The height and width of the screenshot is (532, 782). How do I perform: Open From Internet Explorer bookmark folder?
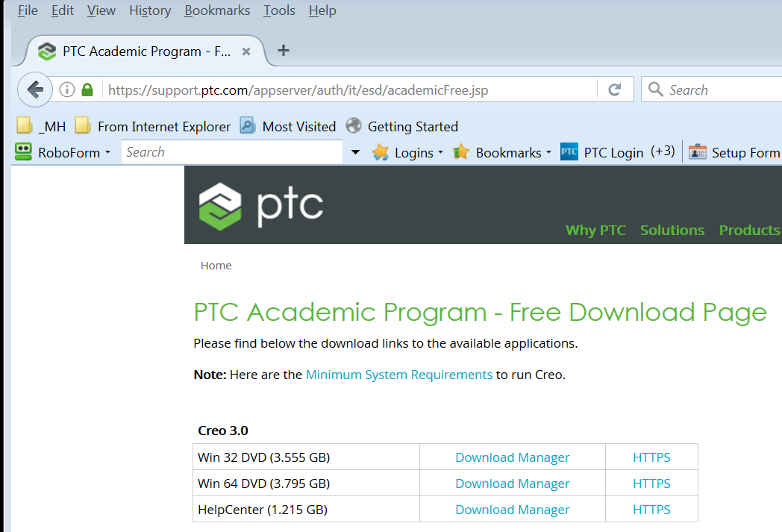click(x=153, y=126)
